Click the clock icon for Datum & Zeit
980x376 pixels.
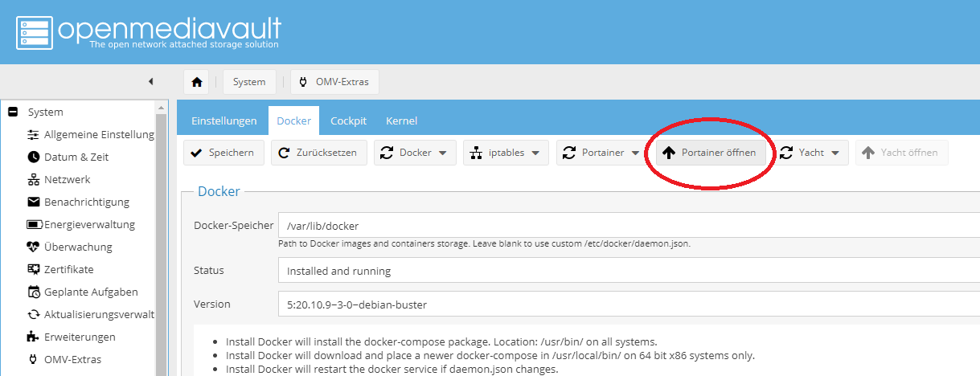coord(33,157)
